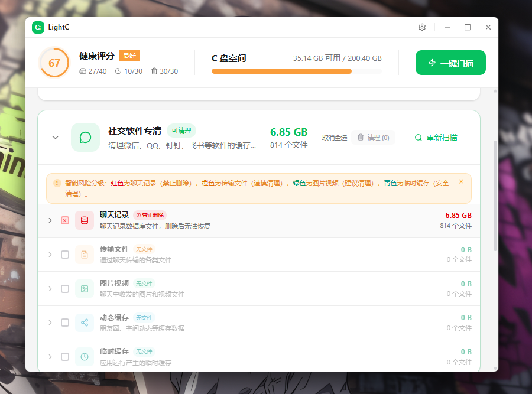Click the LightC green logo icon

tap(38, 27)
